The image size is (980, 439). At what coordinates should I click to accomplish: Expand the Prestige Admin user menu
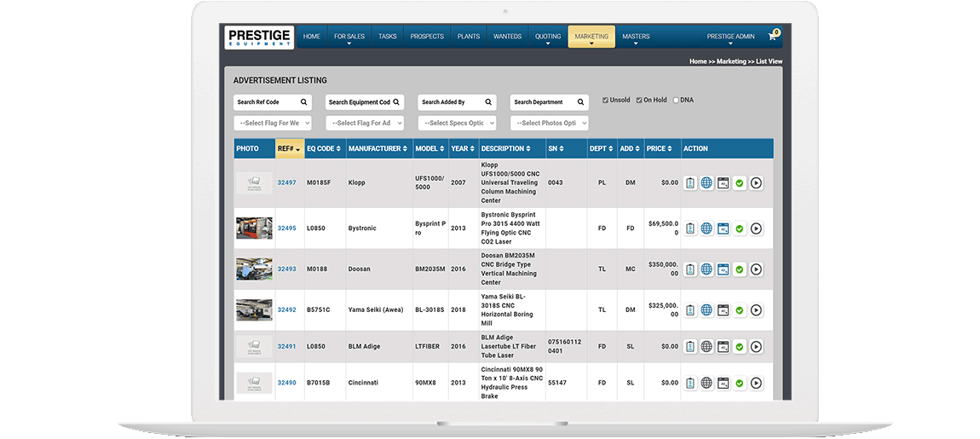730,38
